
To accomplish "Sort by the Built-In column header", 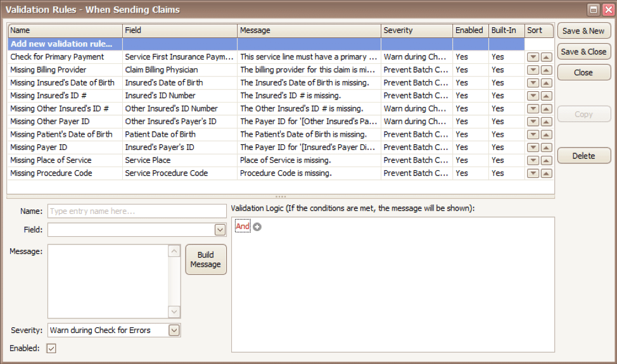I will coord(506,30).
